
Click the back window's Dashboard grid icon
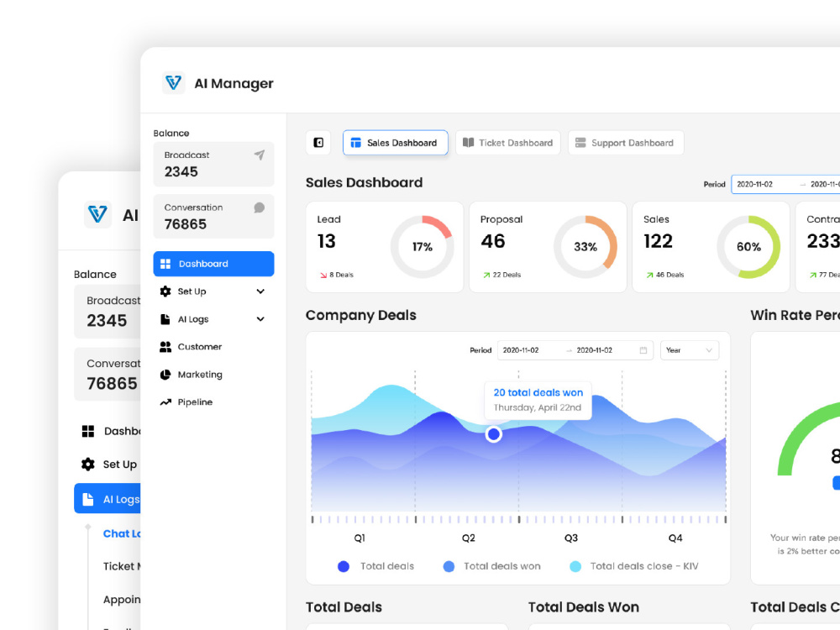point(88,431)
